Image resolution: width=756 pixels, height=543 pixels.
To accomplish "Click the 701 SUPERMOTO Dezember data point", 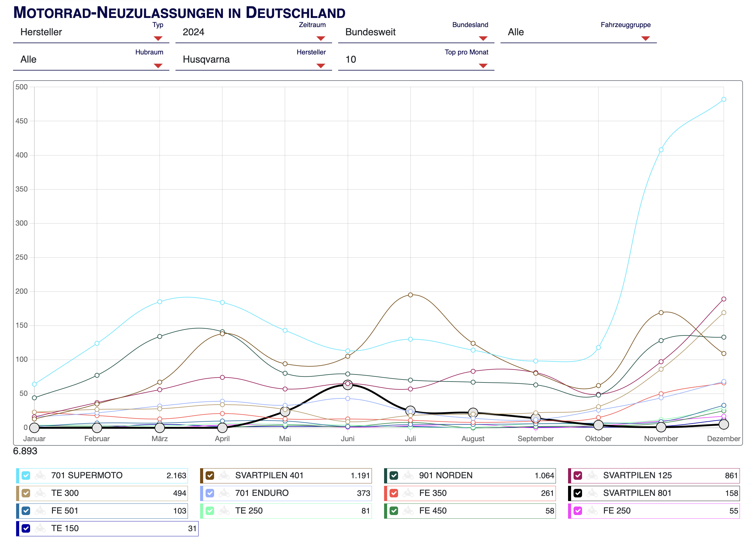I will click(724, 99).
